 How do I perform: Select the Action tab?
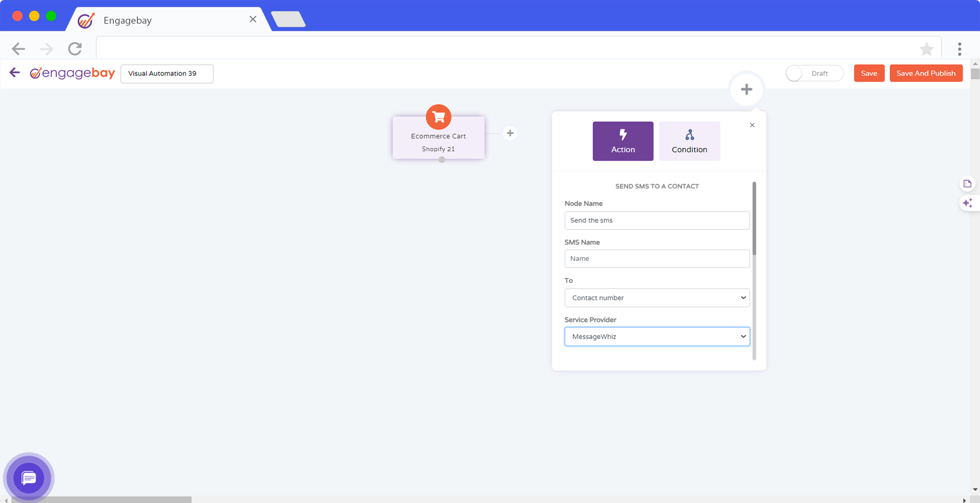623,141
